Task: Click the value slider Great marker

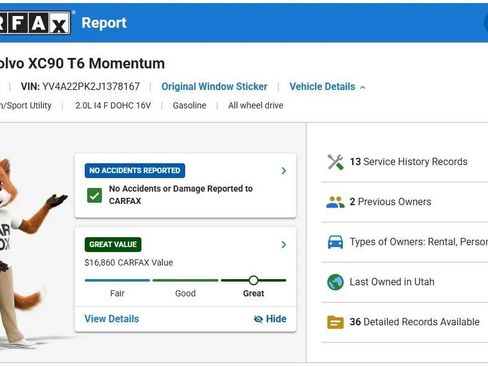Action: coord(253,280)
